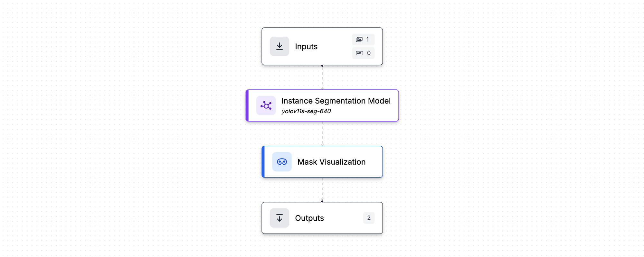Click the parameter inputs count number 0
The height and width of the screenshot is (257, 644).
[369, 53]
